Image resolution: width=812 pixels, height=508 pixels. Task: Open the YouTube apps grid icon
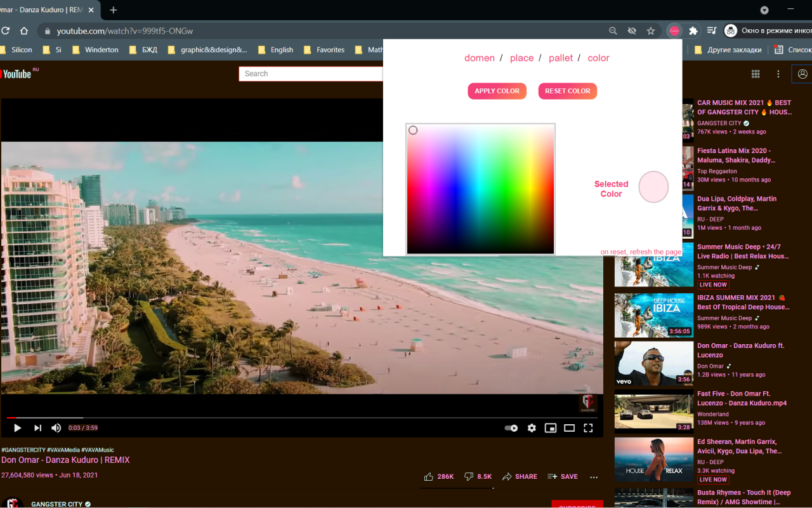(756, 74)
